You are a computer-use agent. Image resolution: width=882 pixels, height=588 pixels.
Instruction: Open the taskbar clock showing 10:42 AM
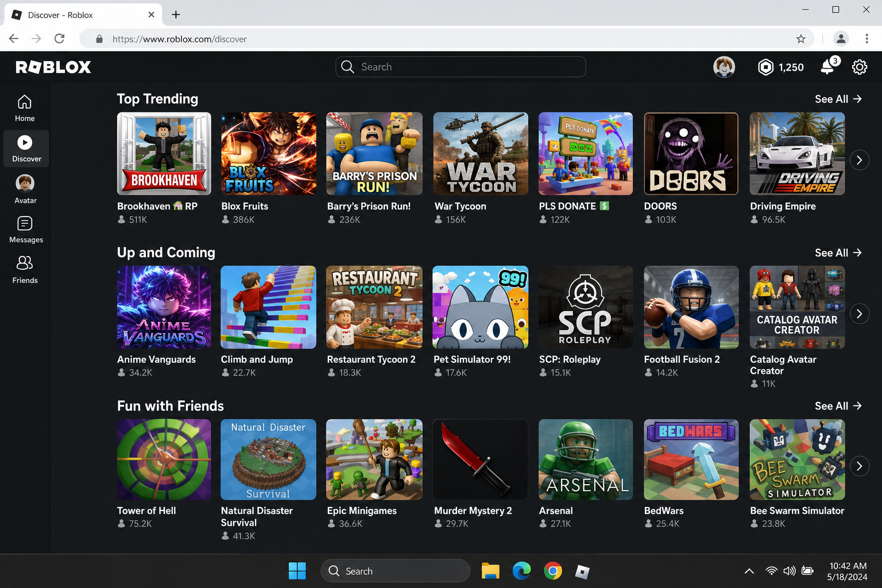click(848, 571)
